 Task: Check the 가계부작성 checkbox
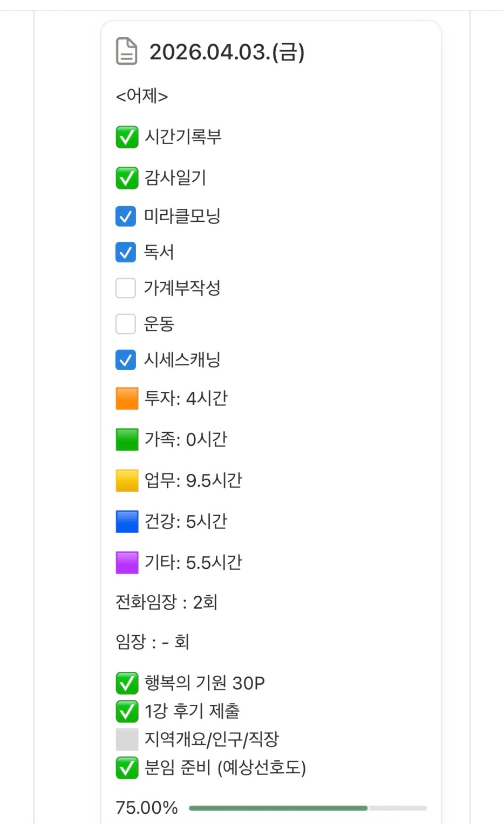click(126, 288)
